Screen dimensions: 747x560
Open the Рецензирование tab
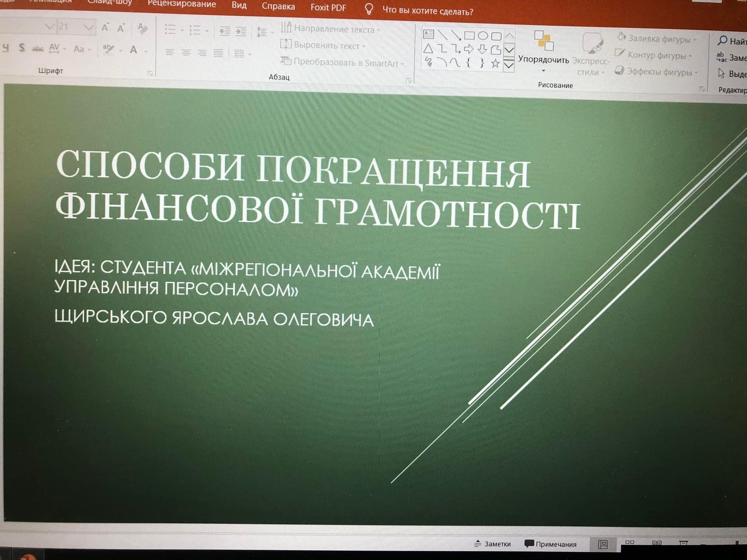tap(182, 4)
